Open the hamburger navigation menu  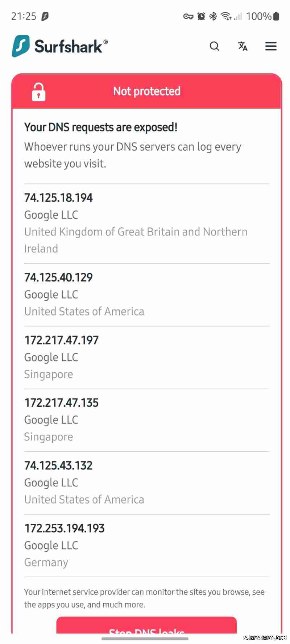(271, 46)
